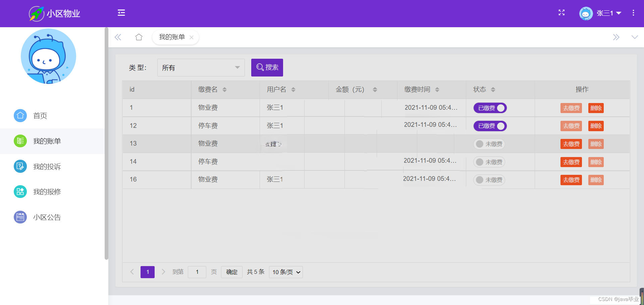Open 我的报修 menu item
Screen dimensions: 644x305
coord(52,192)
